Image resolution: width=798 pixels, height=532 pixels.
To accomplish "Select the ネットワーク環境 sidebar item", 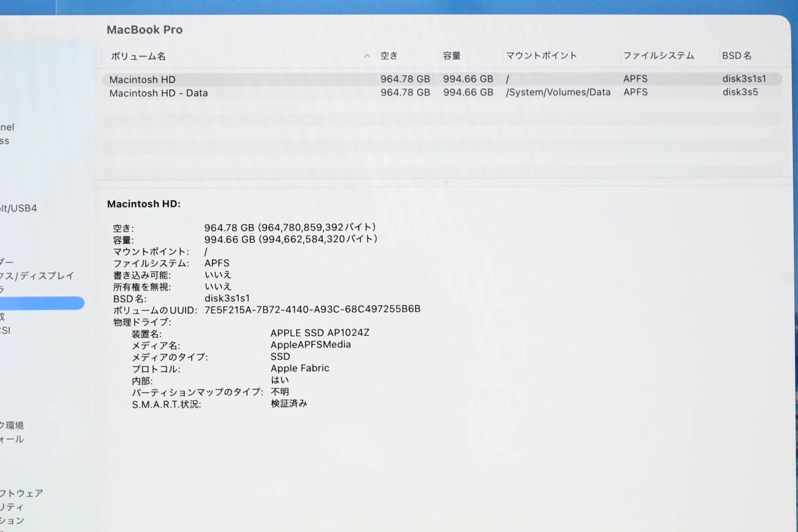I will coord(15,425).
